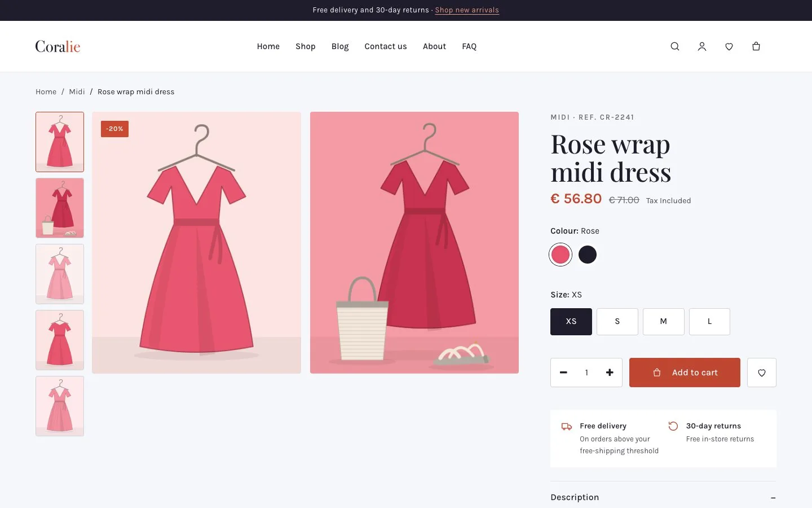Click the crossed-out € 71.00 price
Image resolution: width=812 pixels, height=508 pixels.
624,200
